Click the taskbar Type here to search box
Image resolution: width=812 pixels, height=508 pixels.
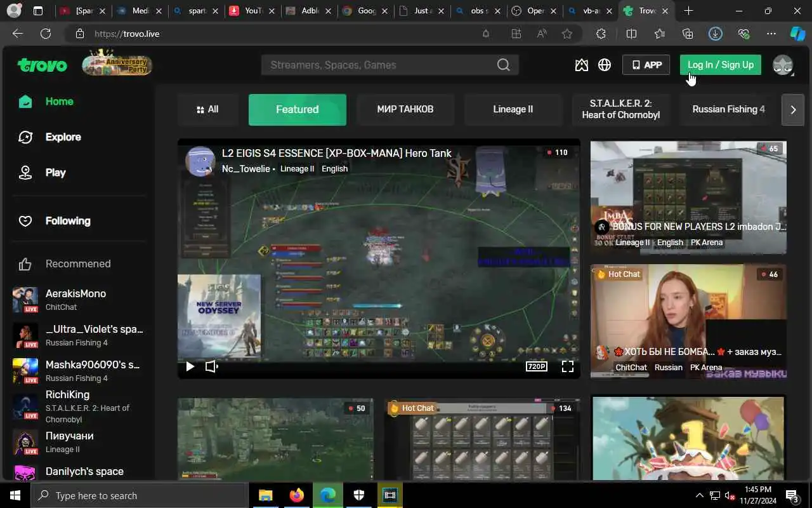pos(140,495)
